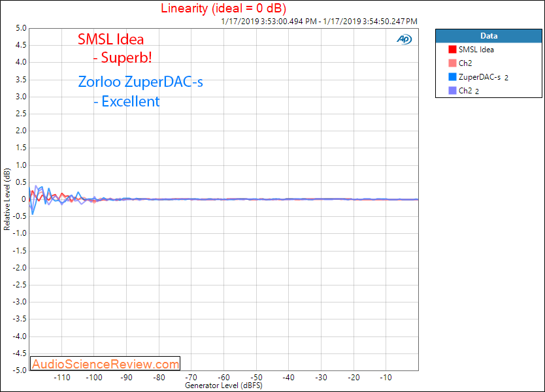Click the Relative Level (dB) axis title
This screenshot has width=545, height=392.
point(7,199)
